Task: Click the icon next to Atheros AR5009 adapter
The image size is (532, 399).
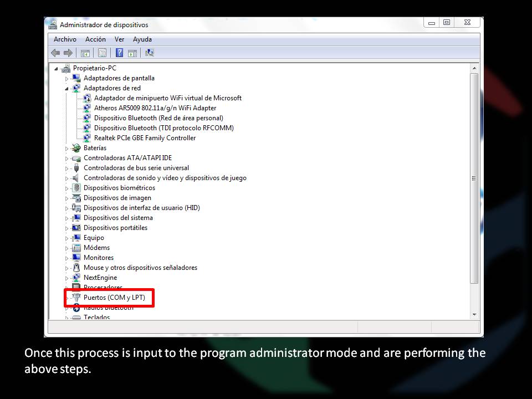Action: (87, 108)
